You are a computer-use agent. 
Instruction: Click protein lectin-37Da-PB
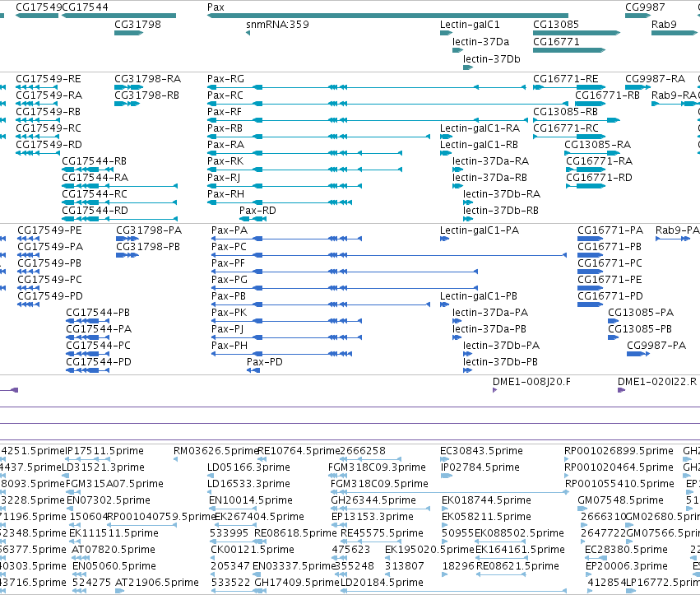[x=457, y=337]
